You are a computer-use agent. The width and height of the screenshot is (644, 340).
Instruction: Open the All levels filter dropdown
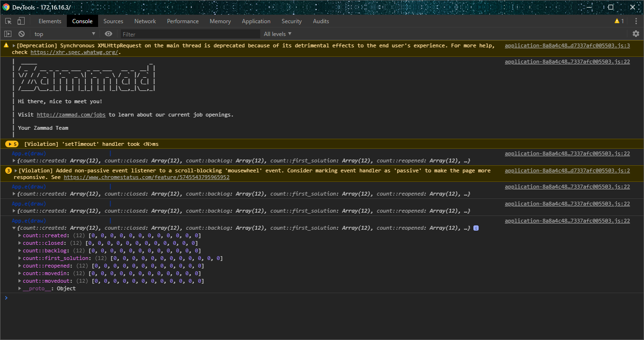pyautogui.click(x=277, y=34)
